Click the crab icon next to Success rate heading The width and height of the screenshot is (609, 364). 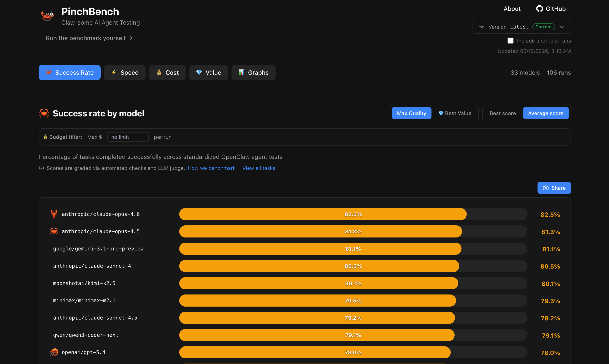tap(44, 113)
